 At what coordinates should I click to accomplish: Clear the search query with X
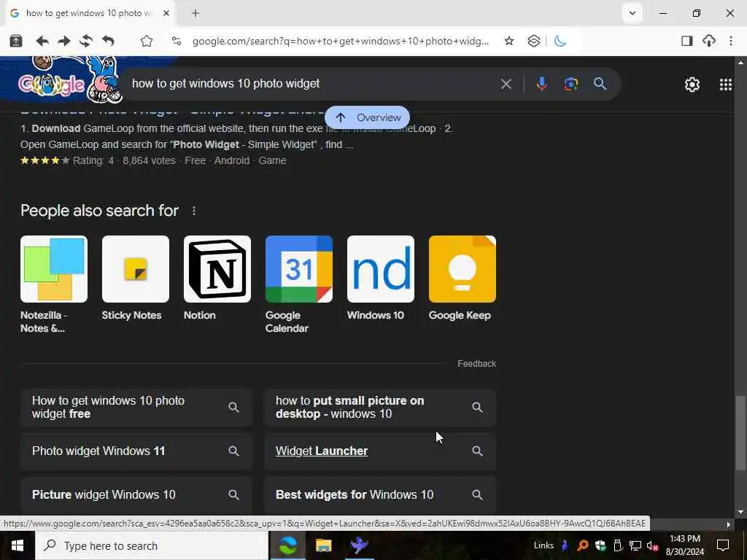[506, 85]
